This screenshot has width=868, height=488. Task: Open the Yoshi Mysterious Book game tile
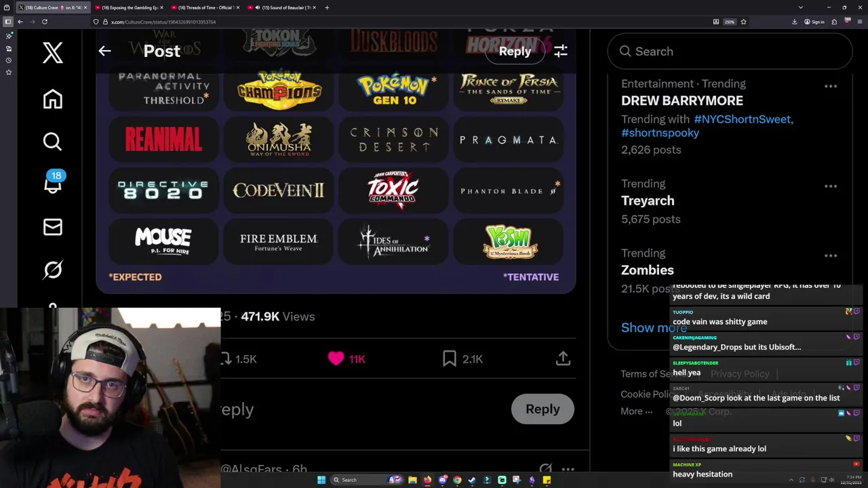509,241
